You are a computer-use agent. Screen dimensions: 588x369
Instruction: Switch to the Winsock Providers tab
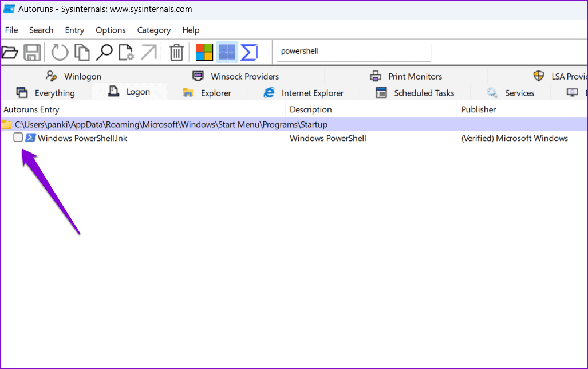235,76
